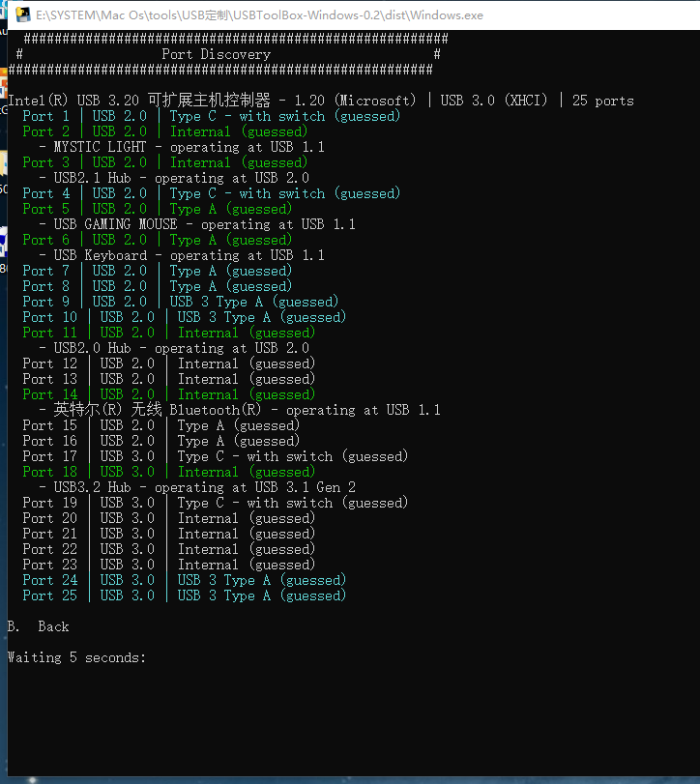Image resolution: width=700 pixels, height=784 pixels.
Task: Click the Port 25 USB 3 Type A entry
Action: [184, 595]
